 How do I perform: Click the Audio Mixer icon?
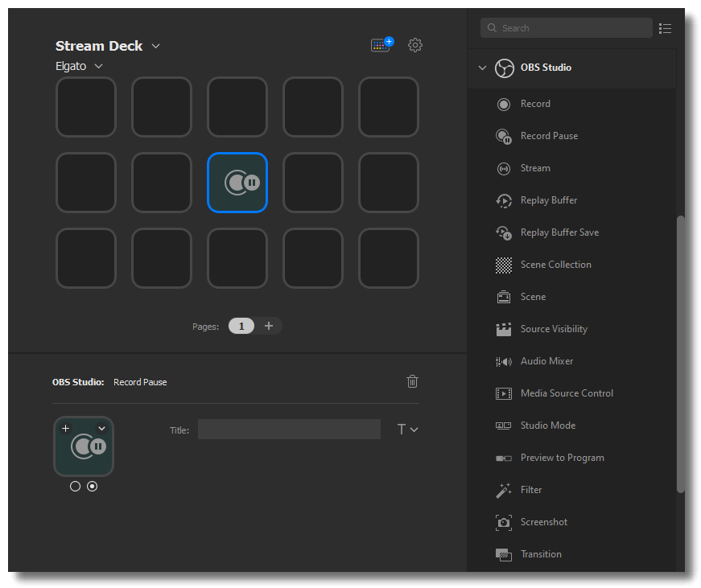tap(503, 361)
